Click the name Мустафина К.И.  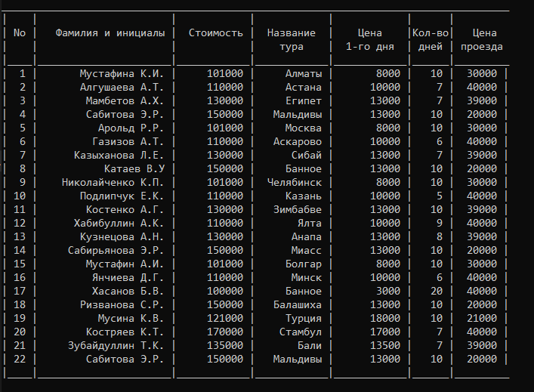coord(122,73)
